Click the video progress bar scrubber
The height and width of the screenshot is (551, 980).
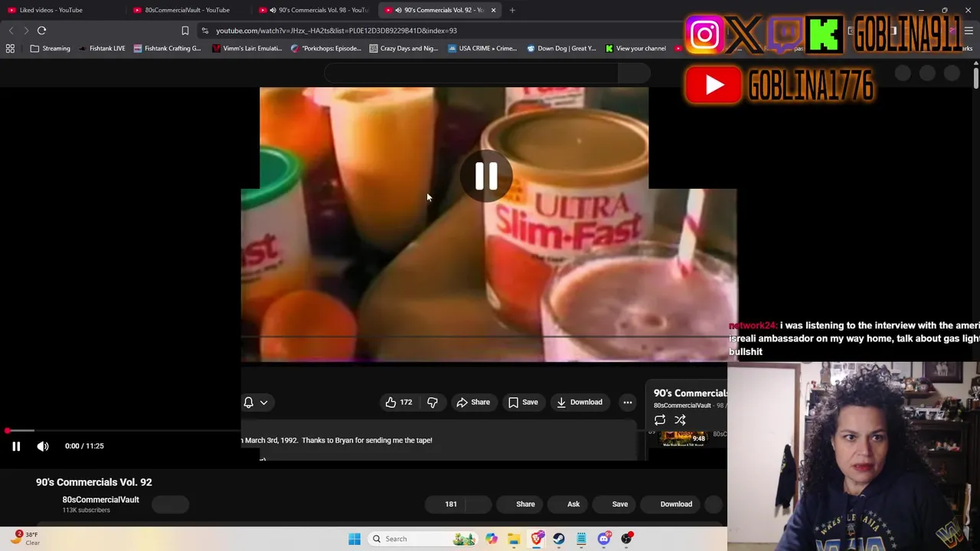tap(8, 432)
